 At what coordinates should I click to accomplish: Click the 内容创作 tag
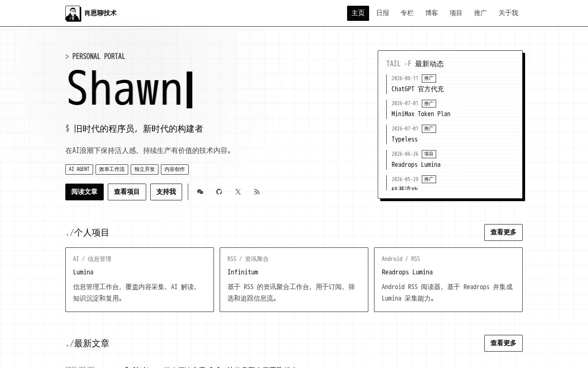pos(175,169)
